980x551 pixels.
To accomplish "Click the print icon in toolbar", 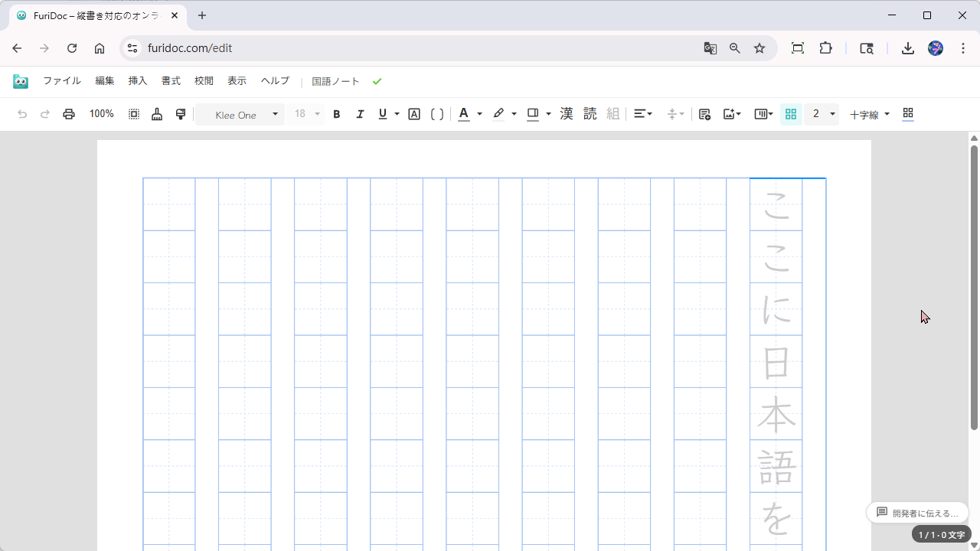I will [x=69, y=114].
